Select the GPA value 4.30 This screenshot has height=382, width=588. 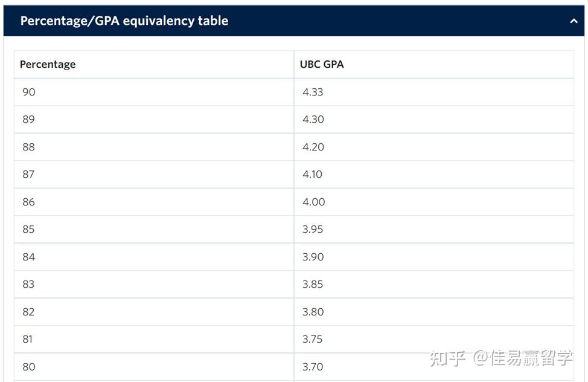point(313,119)
